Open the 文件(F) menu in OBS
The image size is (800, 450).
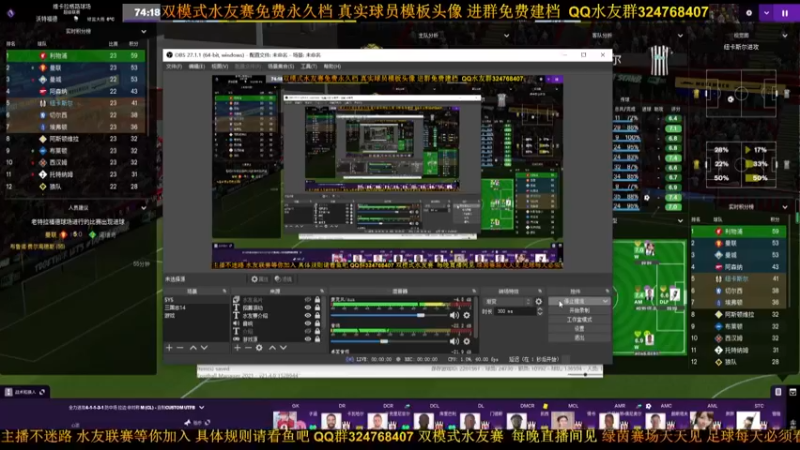point(174,66)
